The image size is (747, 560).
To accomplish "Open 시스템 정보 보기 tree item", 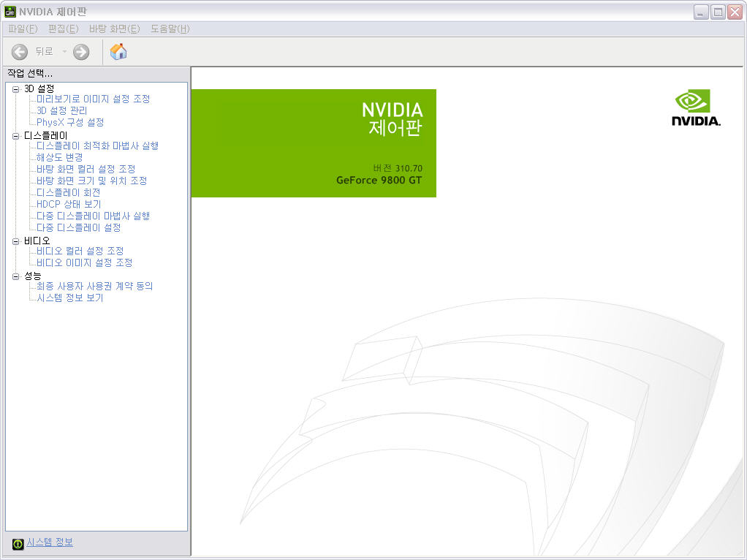I will (x=70, y=298).
